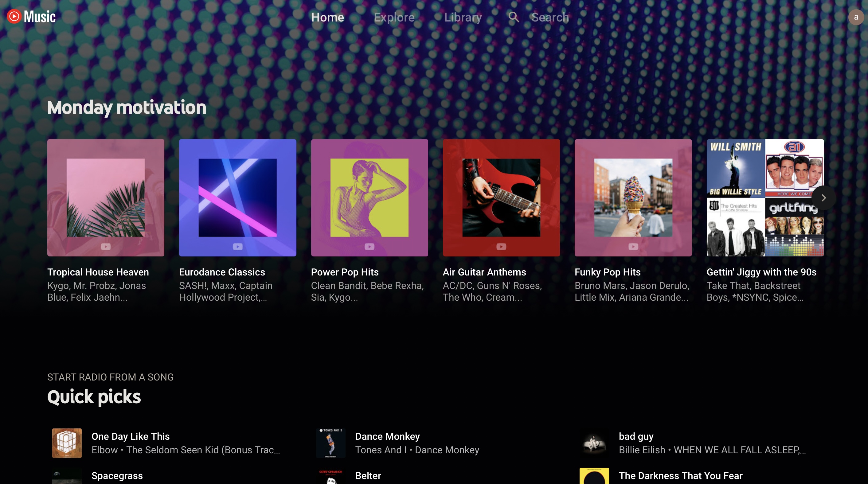Open the Library tab
This screenshot has width=868, height=484.
coord(463,17)
